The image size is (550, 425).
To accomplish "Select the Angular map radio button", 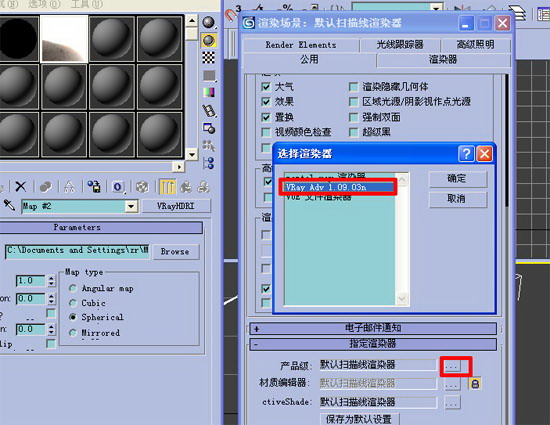I will [x=73, y=288].
